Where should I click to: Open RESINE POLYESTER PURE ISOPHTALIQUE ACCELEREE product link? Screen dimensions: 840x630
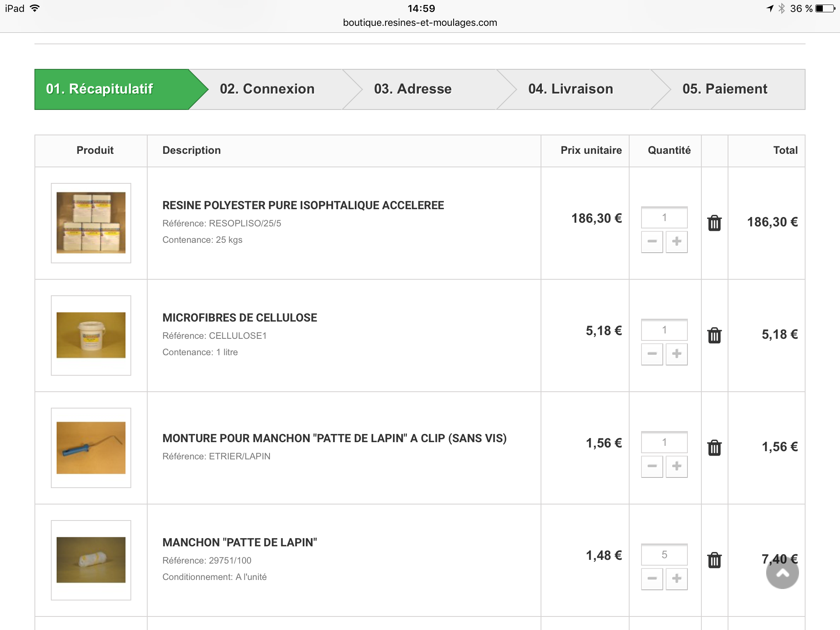303,205
